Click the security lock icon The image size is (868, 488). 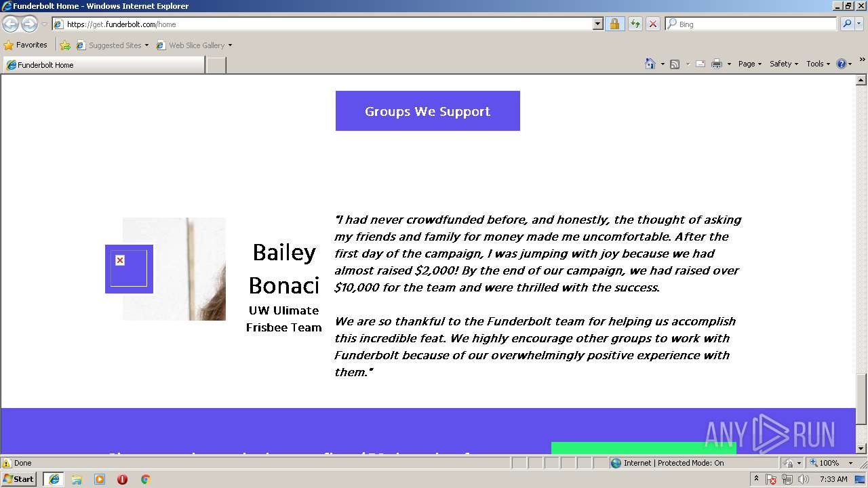[614, 24]
